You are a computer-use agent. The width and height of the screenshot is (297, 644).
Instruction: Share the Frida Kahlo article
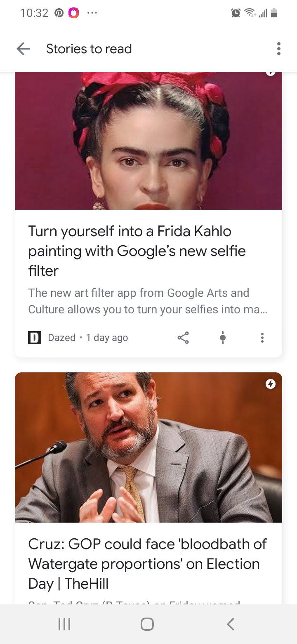(x=183, y=338)
